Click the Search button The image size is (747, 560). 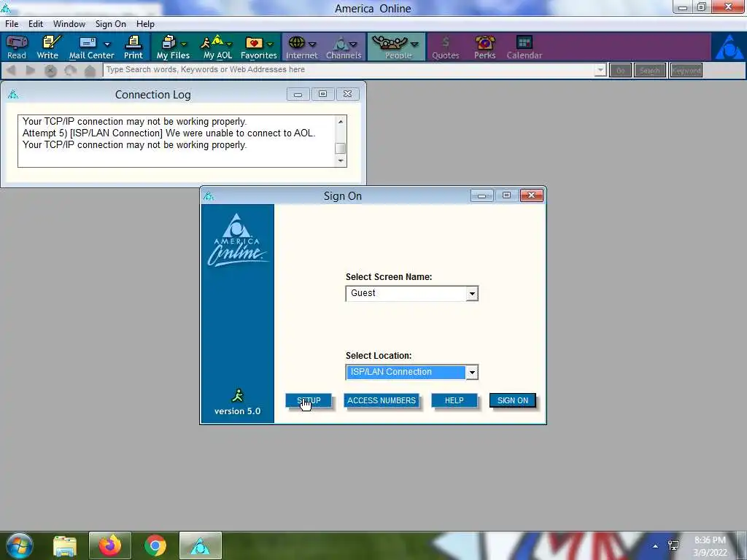[650, 71]
